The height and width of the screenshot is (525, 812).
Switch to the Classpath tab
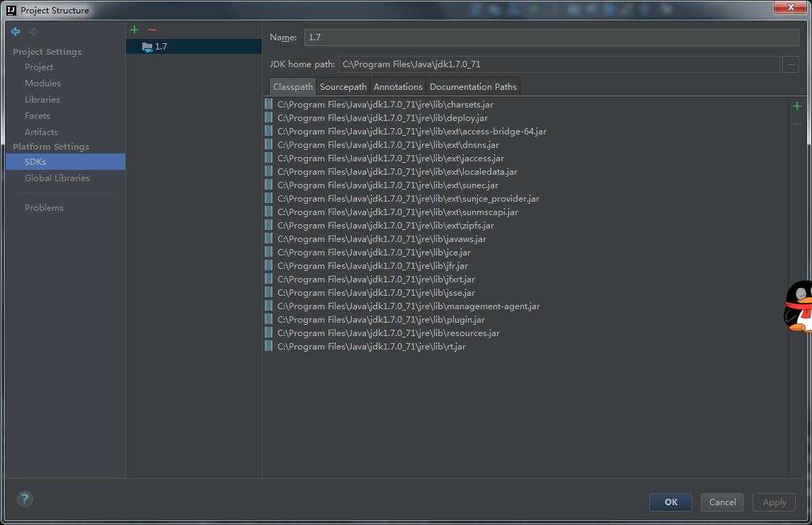click(292, 86)
